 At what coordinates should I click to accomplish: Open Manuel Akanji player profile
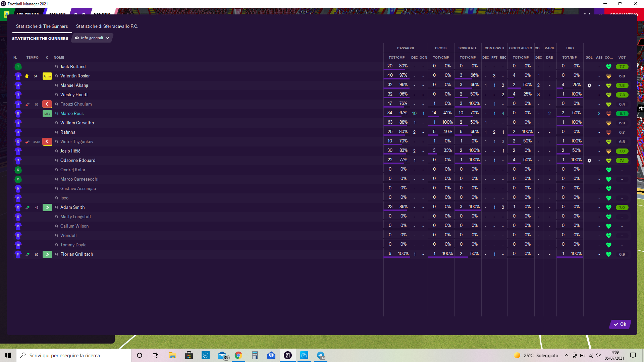point(74,85)
